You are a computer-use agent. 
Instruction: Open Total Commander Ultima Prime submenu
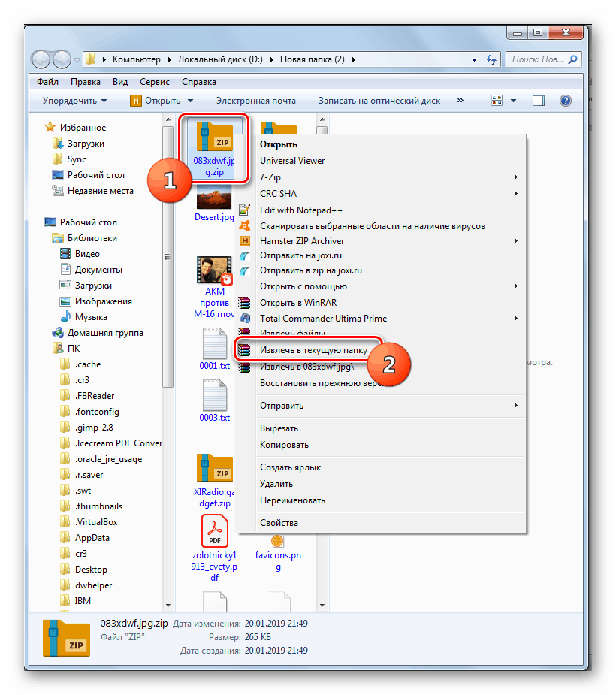coord(379,319)
